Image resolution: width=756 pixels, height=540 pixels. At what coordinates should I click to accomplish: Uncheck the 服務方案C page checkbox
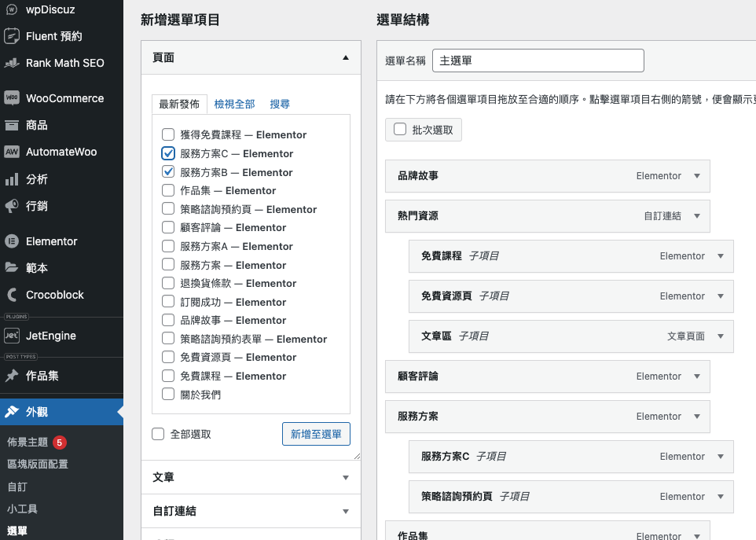coord(168,152)
